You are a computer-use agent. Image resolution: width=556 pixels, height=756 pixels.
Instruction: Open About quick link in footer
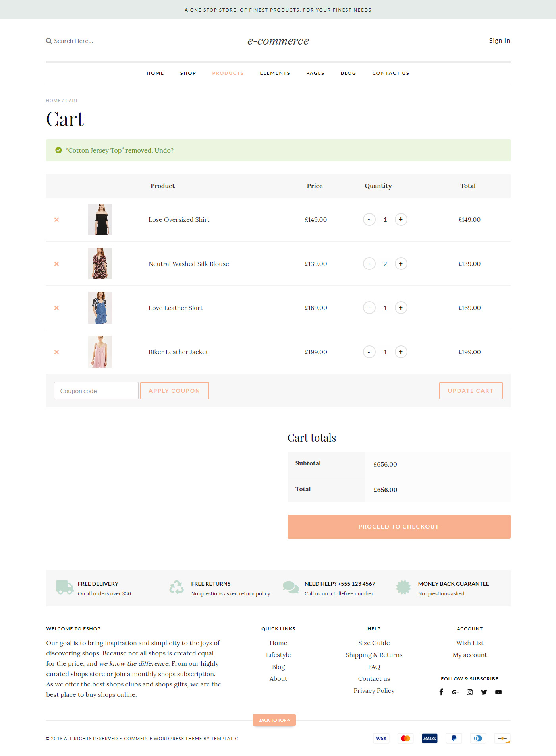click(x=278, y=678)
